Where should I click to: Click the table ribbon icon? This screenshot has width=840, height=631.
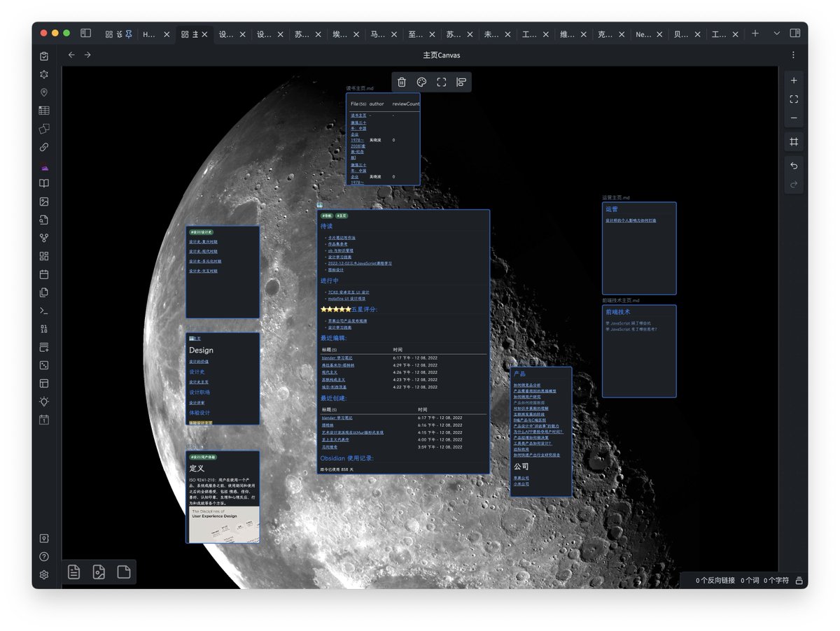click(x=44, y=111)
